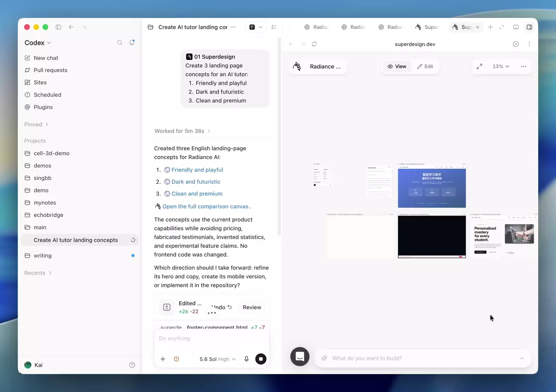Expand the Pinned section
The image size is (556, 392).
[x=36, y=124]
